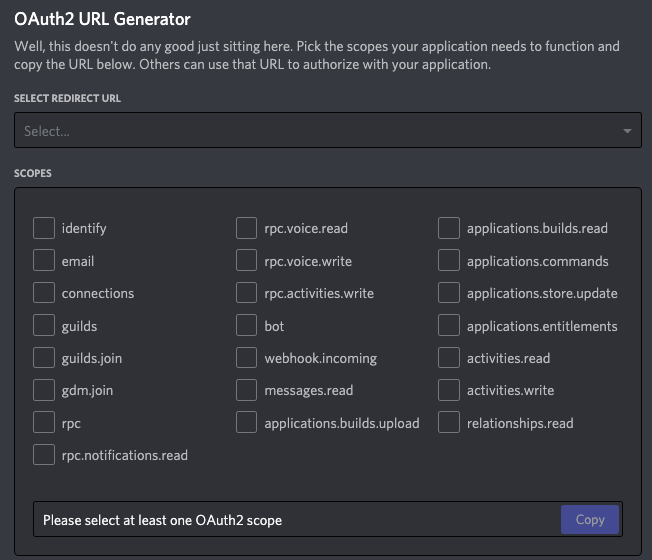This screenshot has height=560, width=652.
Task: Enable rpc.notifications.read scope checkbox
Action: click(44, 455)
